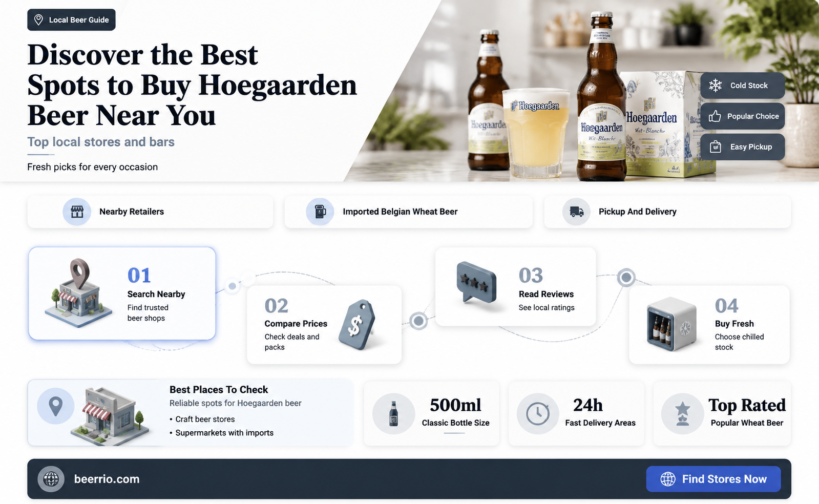The image size is (819, 504).
Task: Open the beerrio.com link
Action: pos(107,479)
